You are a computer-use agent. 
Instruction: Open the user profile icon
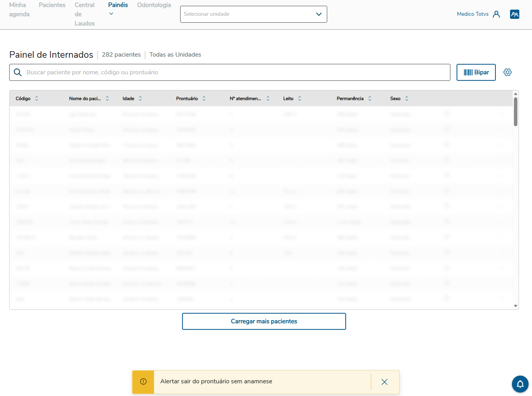pos(497,14)
